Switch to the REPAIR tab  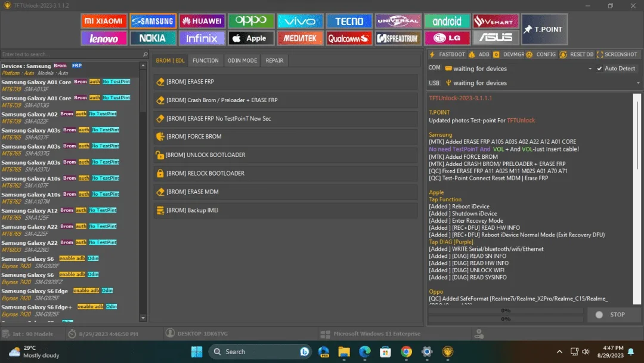coord(274,60)
